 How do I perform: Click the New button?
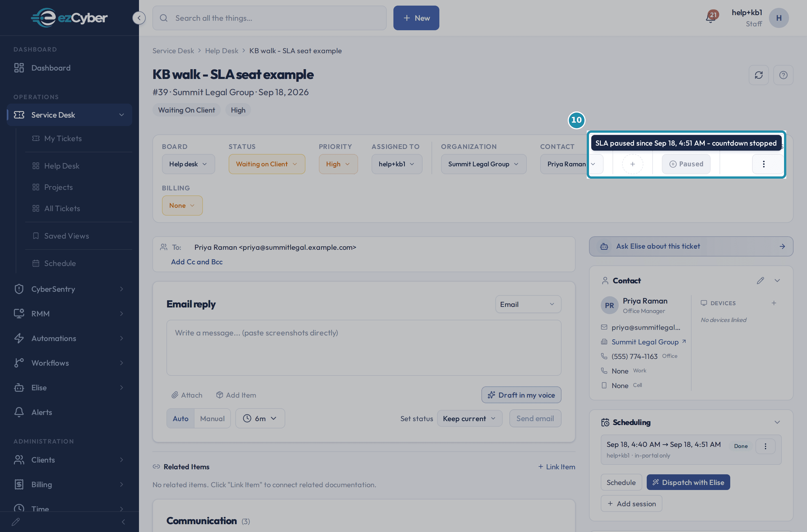416,18
